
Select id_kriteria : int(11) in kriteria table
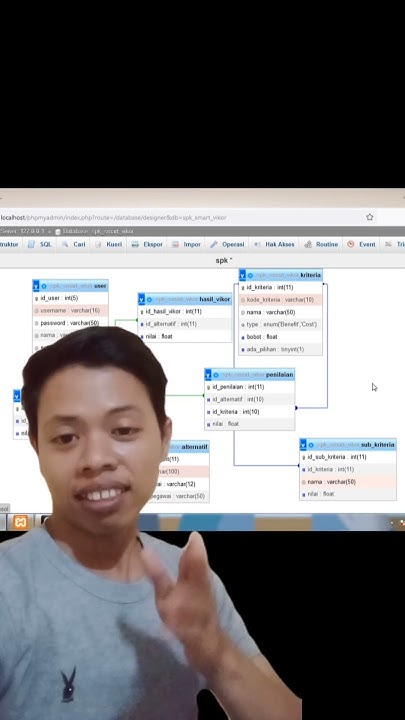tap(281, 287)
